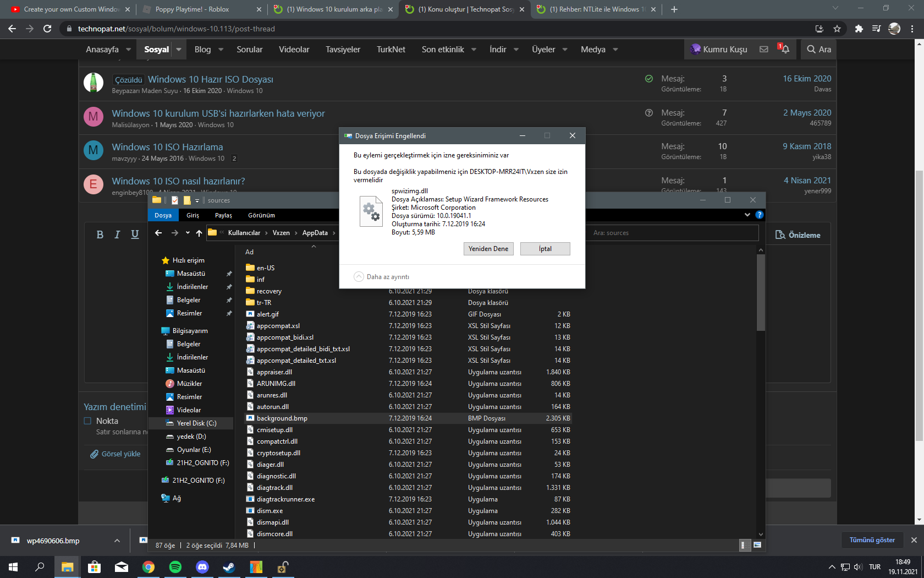Open the install app icon in address bar
Viewport: 924px width, 578px height.
coord(819,29)
